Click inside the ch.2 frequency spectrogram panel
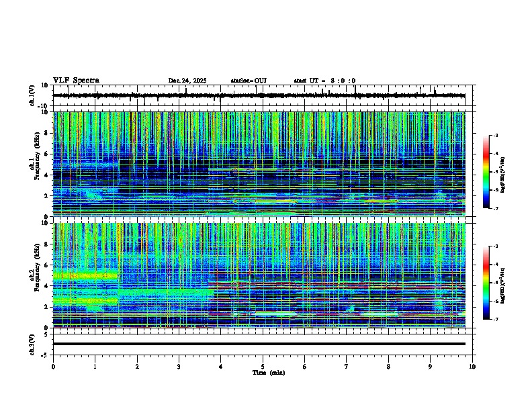The image size is (532, 411). coord(259,275)
